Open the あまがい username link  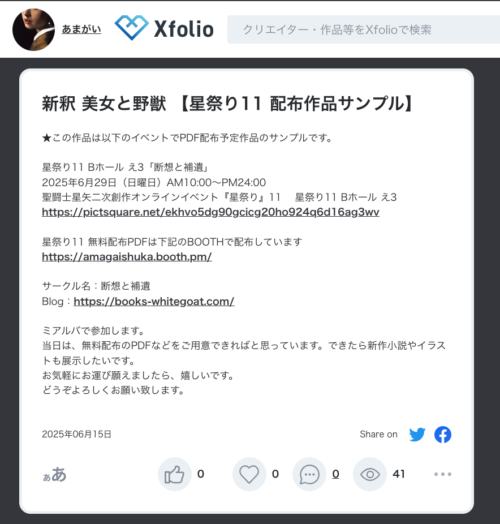tap(81, 29)
